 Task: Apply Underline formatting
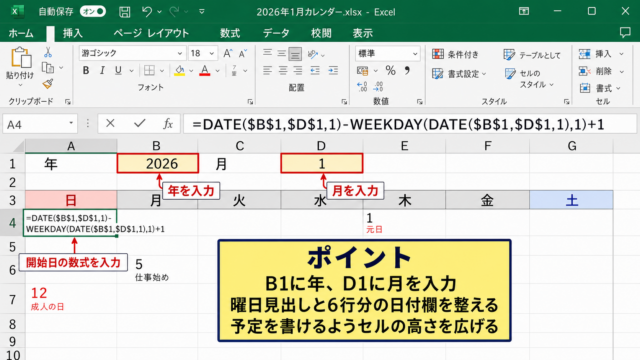click(118, 71)
